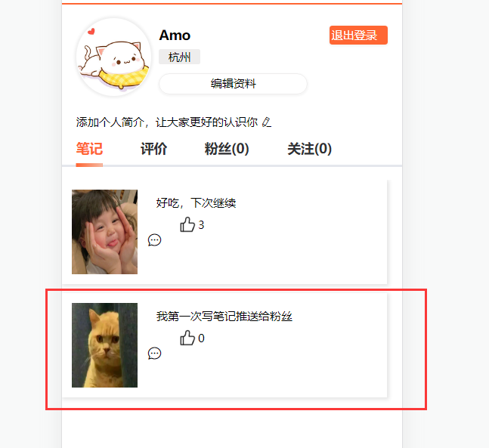Open the 评价 tab

pyautogui.click(x=153, y=148)
